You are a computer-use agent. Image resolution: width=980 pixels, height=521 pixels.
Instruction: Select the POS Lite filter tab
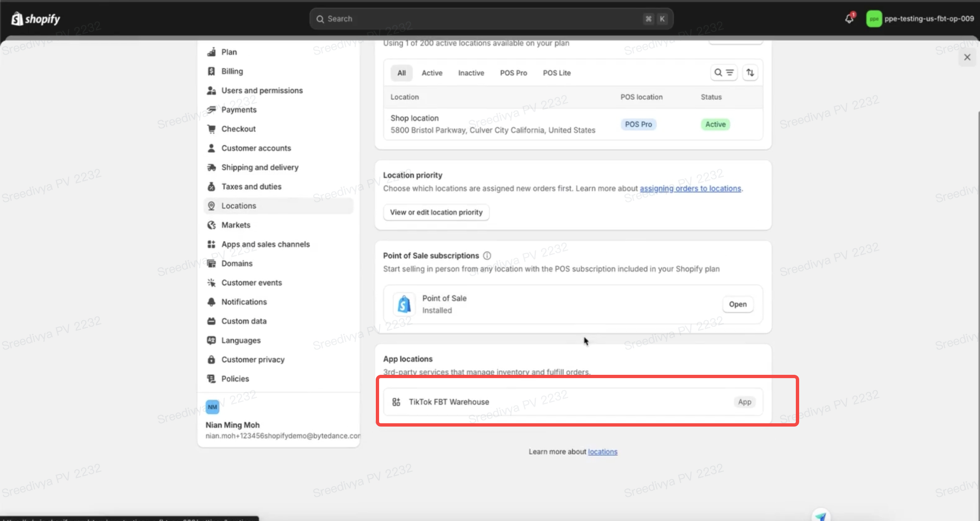(x=557, y=73)
